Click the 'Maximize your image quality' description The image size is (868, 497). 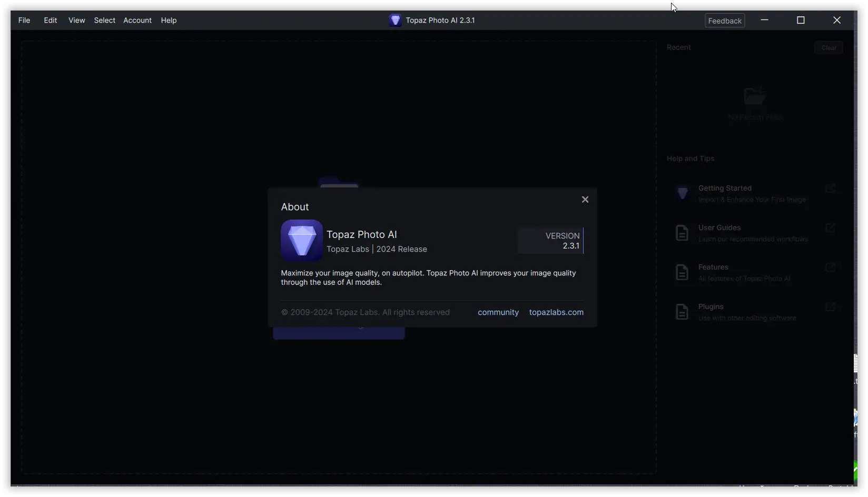coord(428,277)
